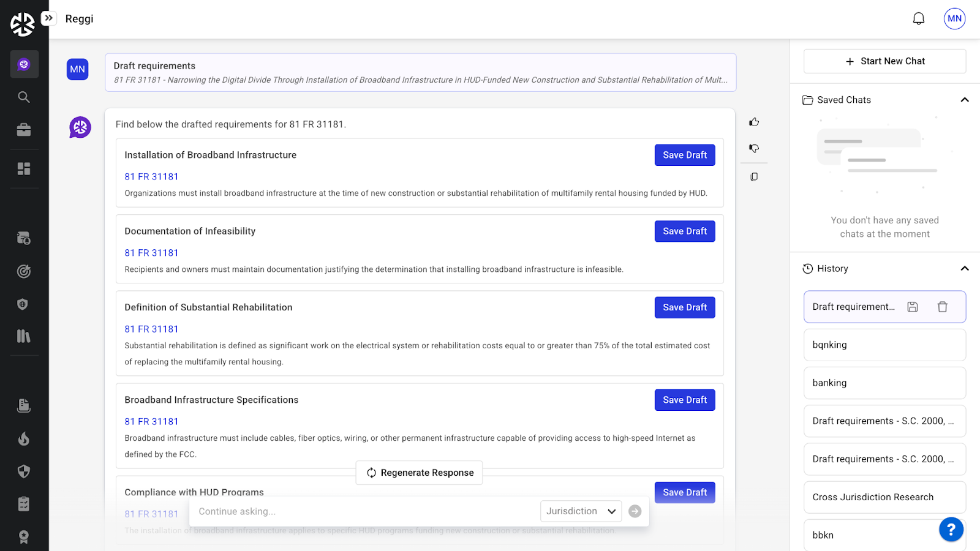Collapse the Saved Chats section
The height and width of the screenshot is (551, 980).
click(x=964, y=100)
